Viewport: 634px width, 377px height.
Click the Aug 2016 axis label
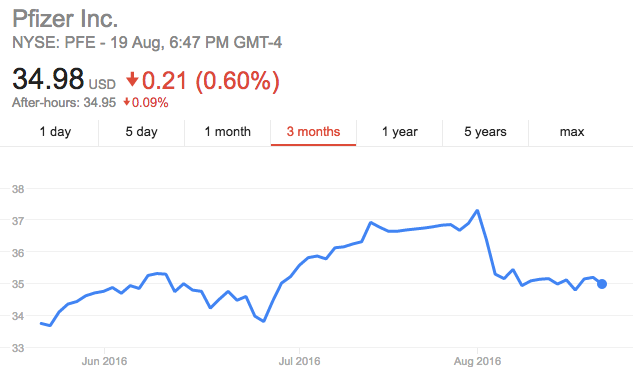(477, 361)
